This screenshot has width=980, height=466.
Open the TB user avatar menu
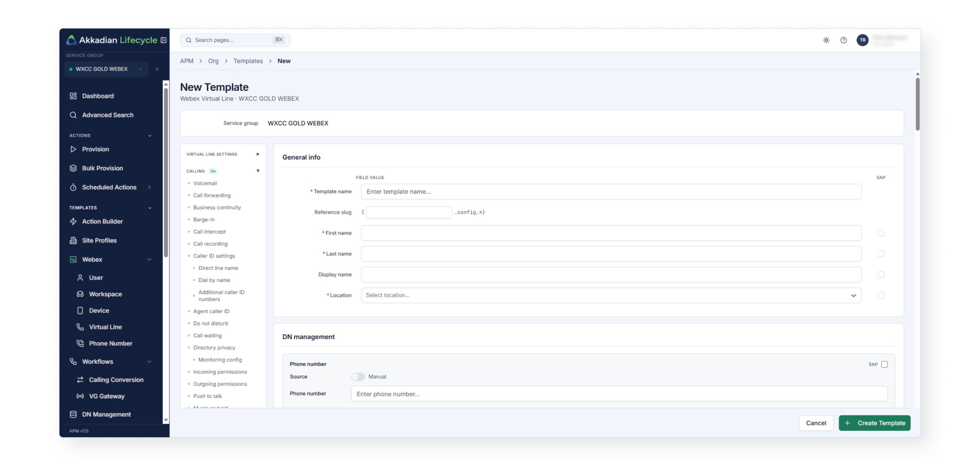pos(862,40)
